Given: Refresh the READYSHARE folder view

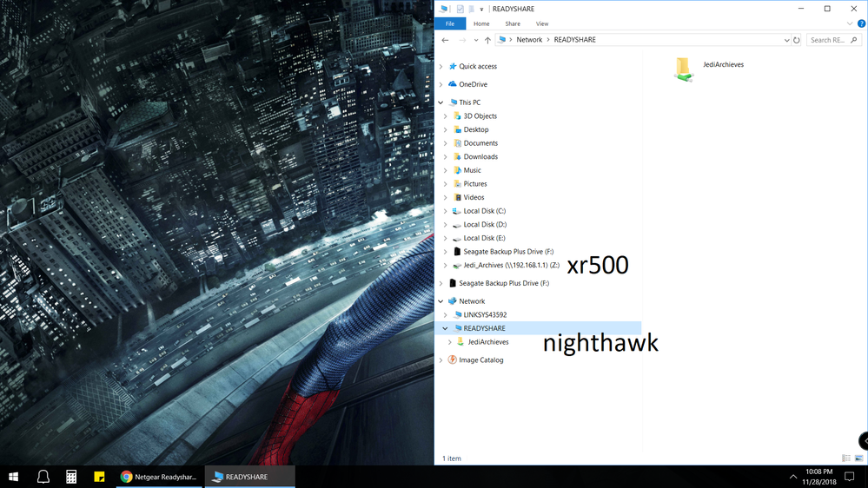Looking at the screenshot, I should pos(797,40).
